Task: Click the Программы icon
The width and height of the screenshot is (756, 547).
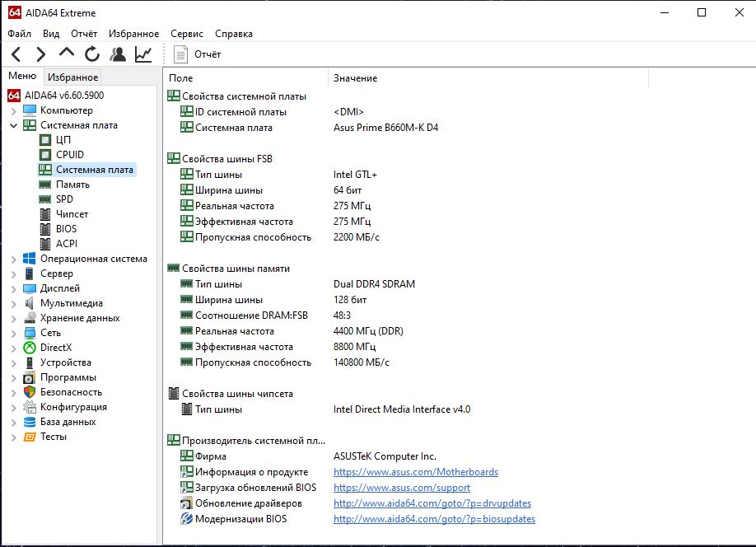Action: 30,377
